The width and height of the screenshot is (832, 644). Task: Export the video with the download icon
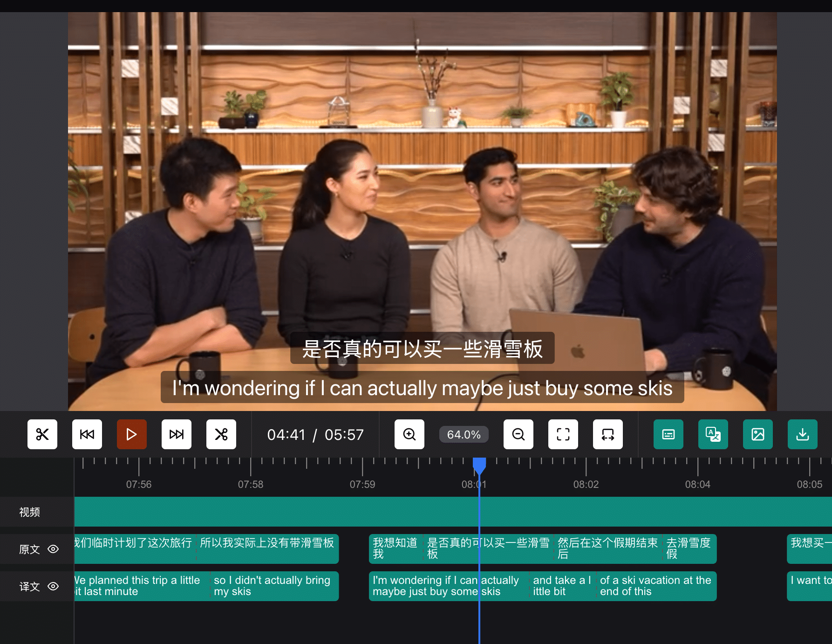point(802,434)
